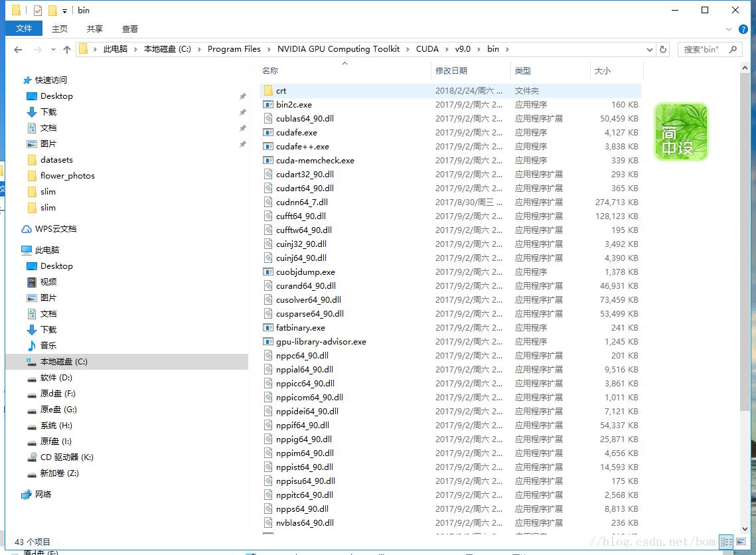Image resolution: width=756 pixels, height=555 pixels.
Task: Sort by 名称 column header
Action: pyautogui.click(x=270, y=70)
